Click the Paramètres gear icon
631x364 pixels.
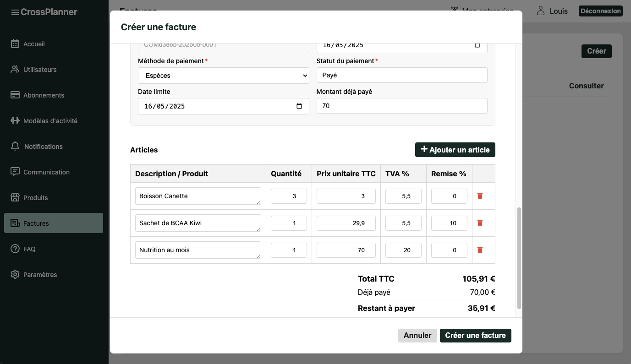(15, 275)
